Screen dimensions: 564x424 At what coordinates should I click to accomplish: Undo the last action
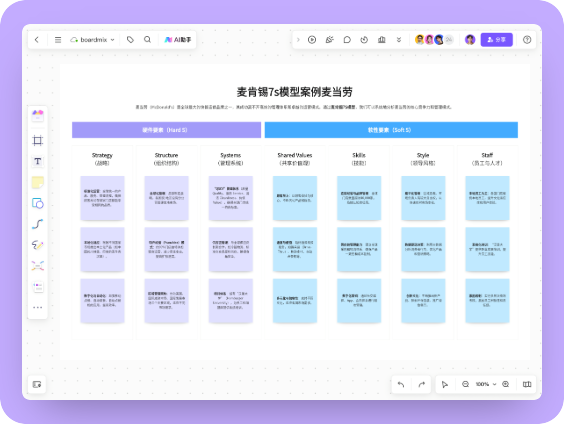(401, 384)
